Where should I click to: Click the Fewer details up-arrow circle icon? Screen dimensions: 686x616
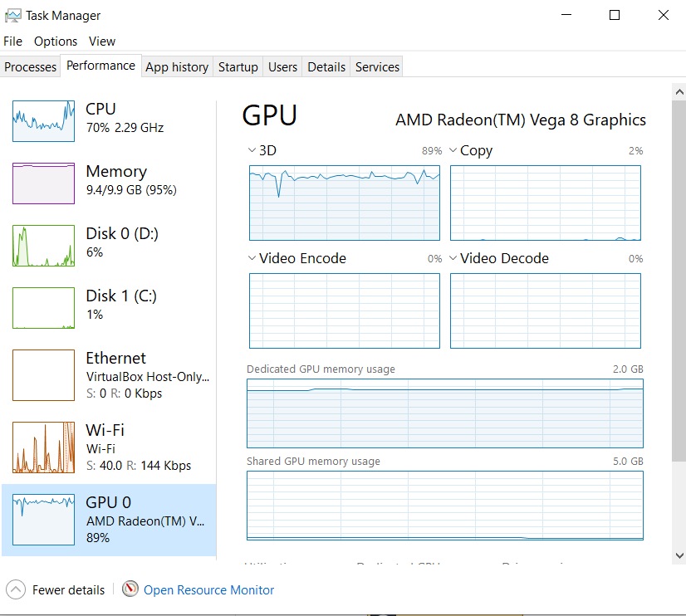coord(16,589)
